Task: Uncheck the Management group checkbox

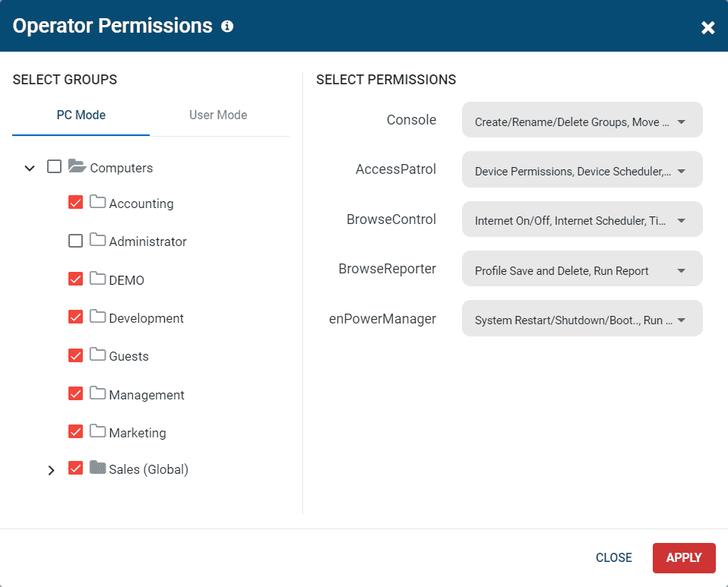Action: click(75, 394)
